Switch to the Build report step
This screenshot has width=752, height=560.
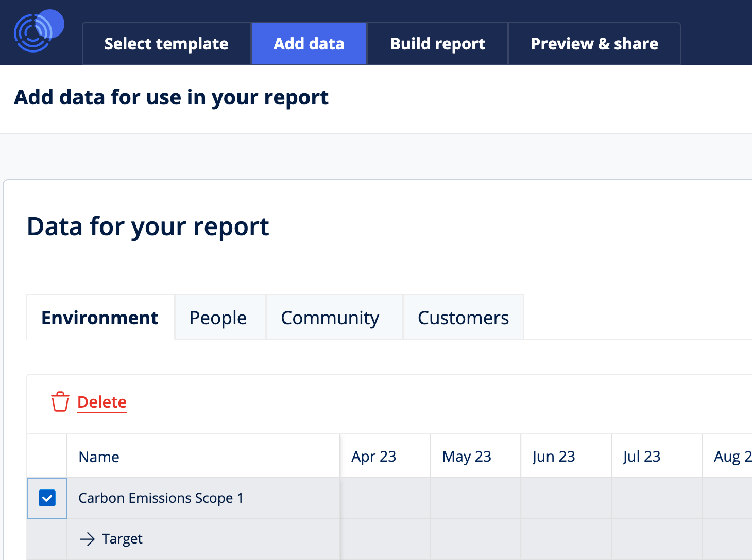click(x=437, y=43)
